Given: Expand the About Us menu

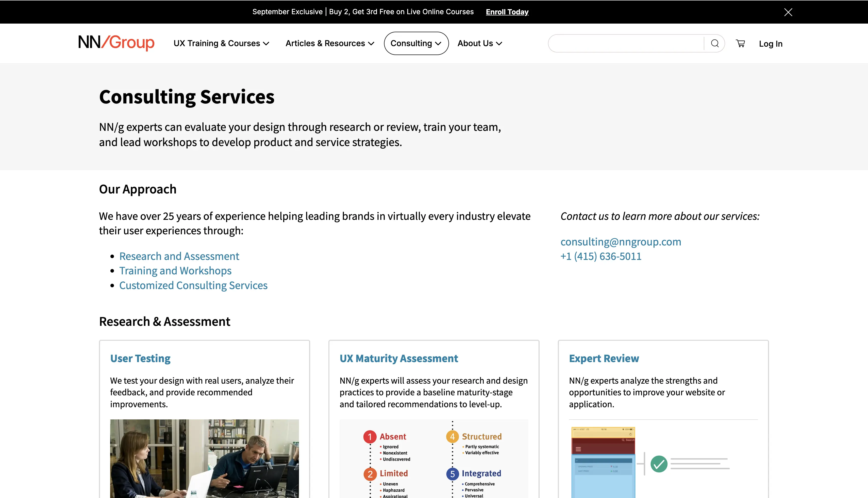Looking at the screenshot, I should tap(480, 43).
